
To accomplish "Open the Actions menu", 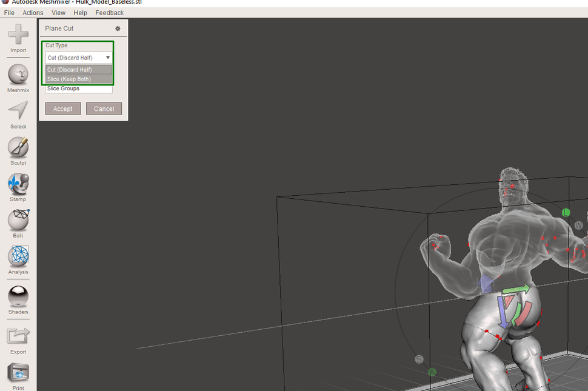I will [x=32, y=12].
